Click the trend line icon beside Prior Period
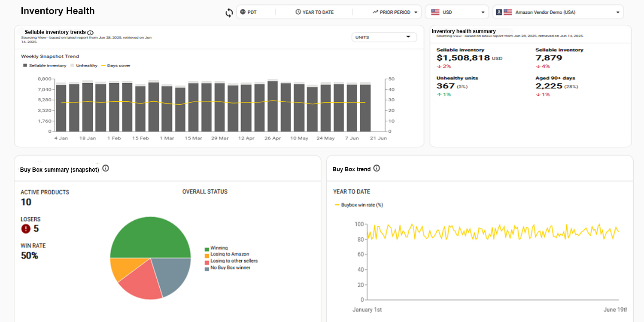 click(375, 12)
